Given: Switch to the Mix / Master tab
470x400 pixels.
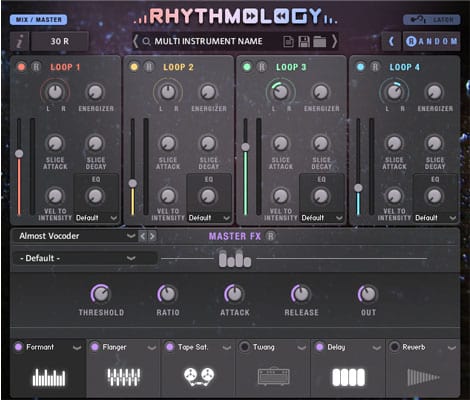Looking at the screenshot, I should coord(39,20).
